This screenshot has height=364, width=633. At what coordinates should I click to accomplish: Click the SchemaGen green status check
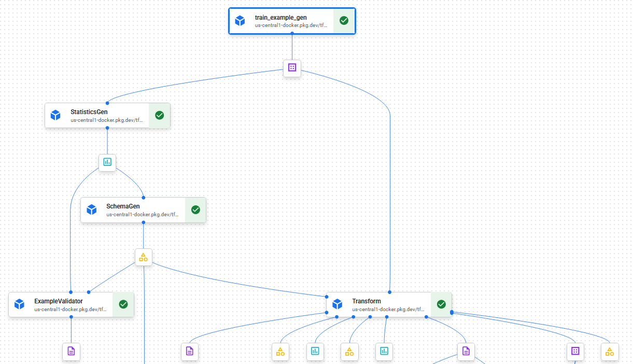195,209
